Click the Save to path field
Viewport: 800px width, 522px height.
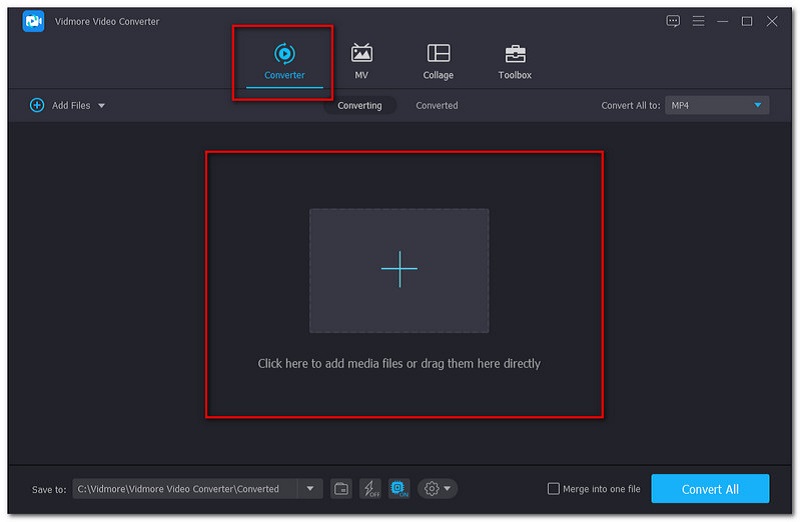[x=184, y=489]
